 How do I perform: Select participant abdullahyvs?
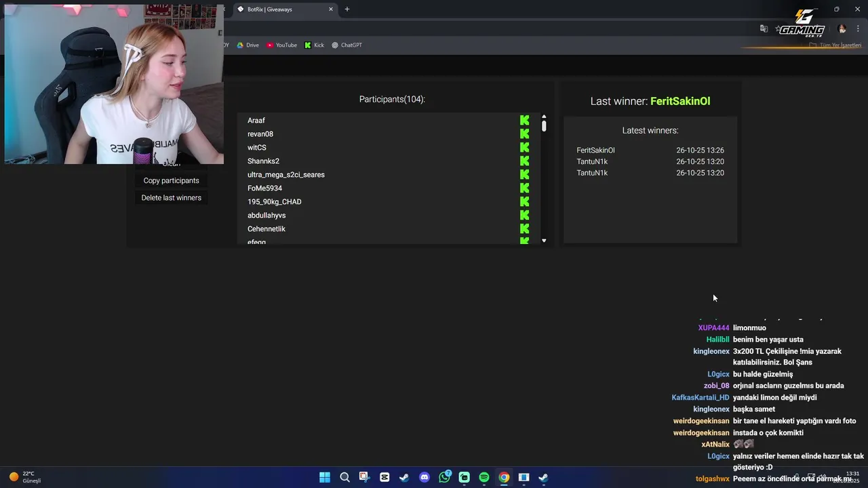point(267,215)
